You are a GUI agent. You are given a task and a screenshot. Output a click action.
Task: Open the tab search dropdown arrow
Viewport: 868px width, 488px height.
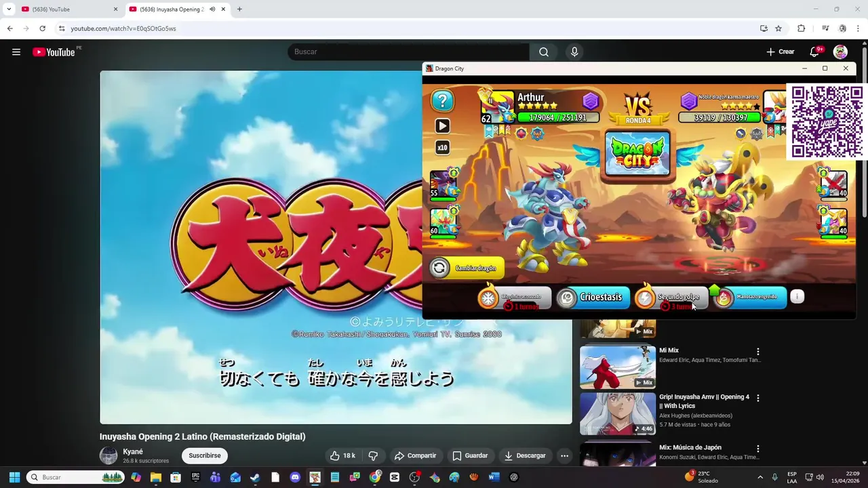[x=9, y=9]
